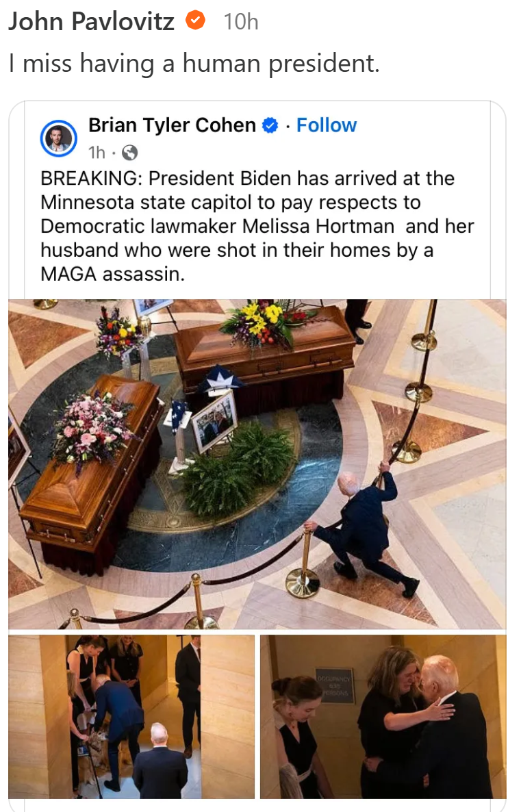
Task: Click the globe public-visibility icon
Action: pos(129,153)
